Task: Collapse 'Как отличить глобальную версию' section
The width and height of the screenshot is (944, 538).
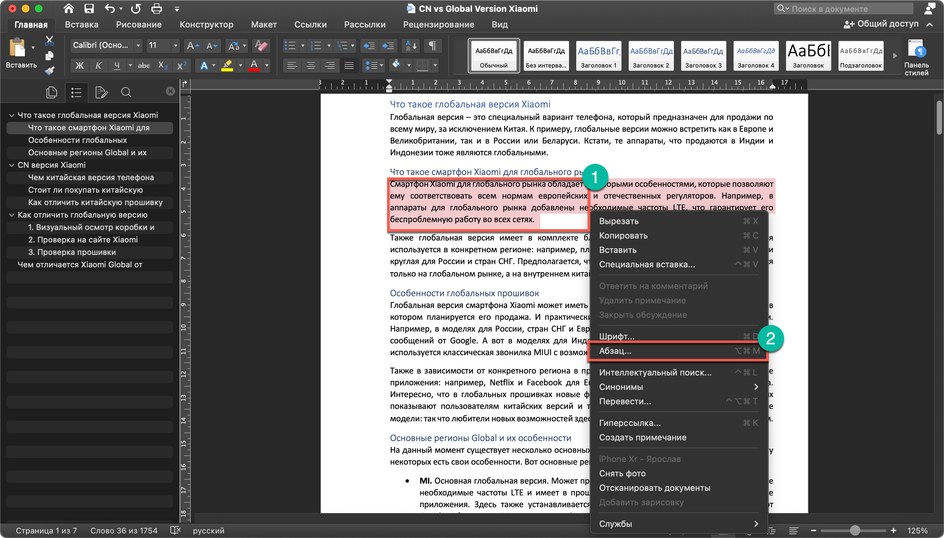Action: pos(11,215)
